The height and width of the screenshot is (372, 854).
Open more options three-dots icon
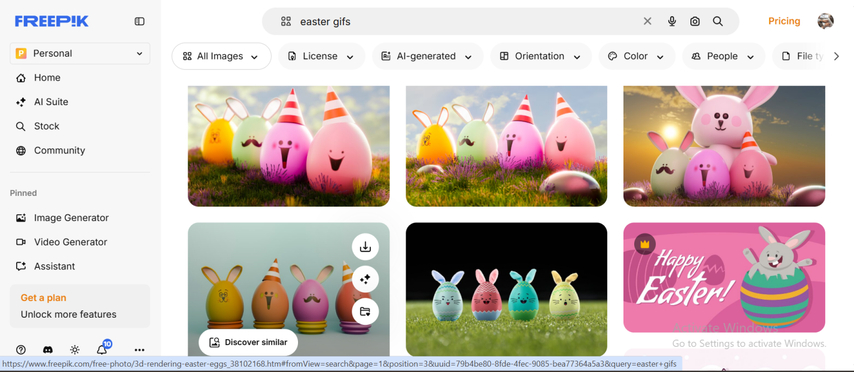point(139,350)
